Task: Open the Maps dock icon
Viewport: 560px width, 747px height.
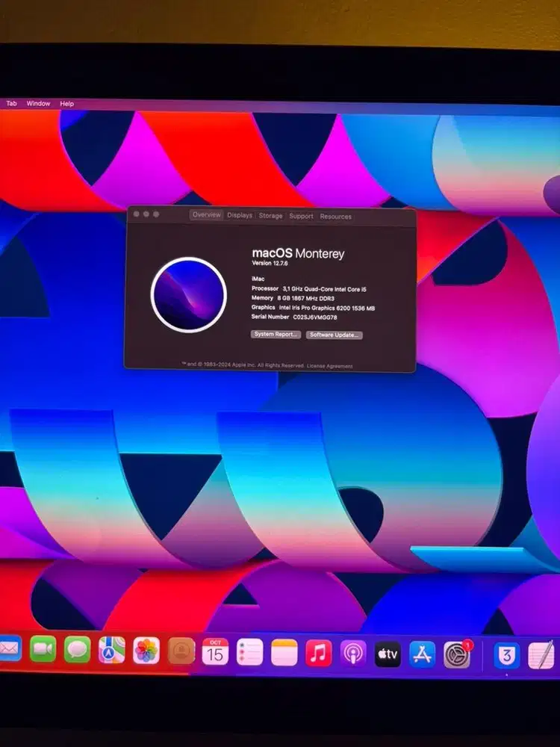Action: 112,650
